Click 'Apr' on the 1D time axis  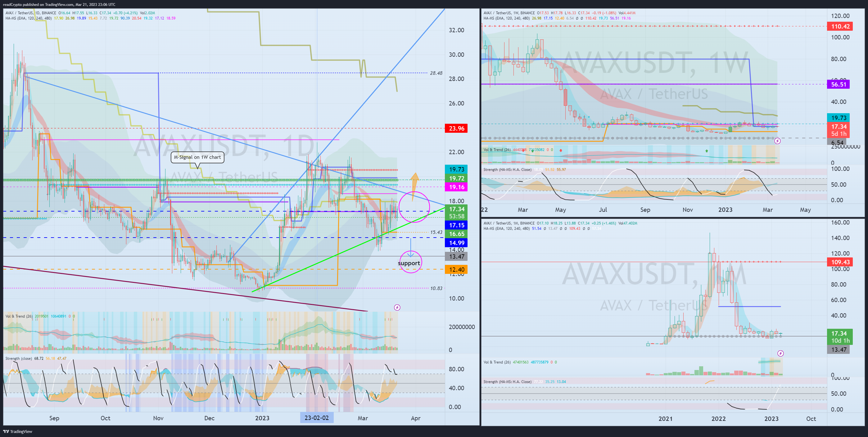415,418
